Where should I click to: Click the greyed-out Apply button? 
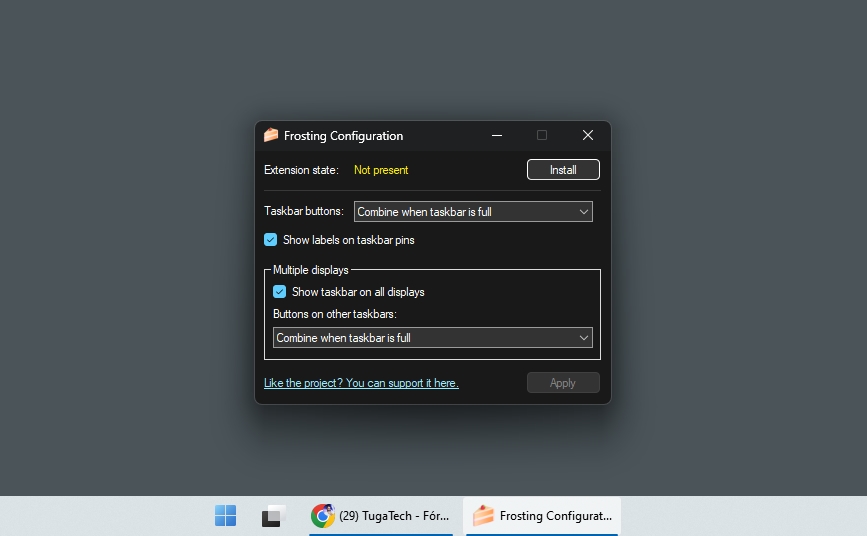coord(563,383)
